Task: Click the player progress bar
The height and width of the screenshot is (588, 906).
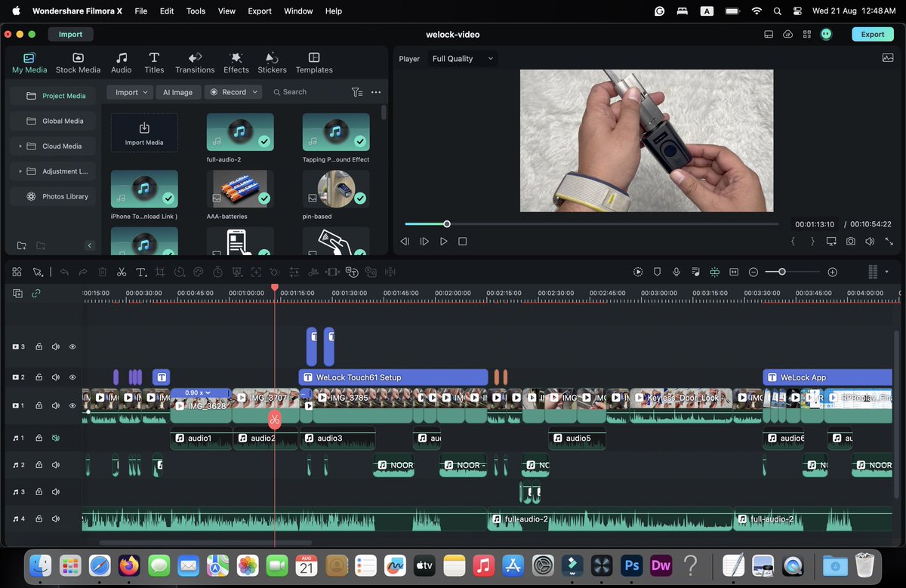Action: tap(591, 224)
